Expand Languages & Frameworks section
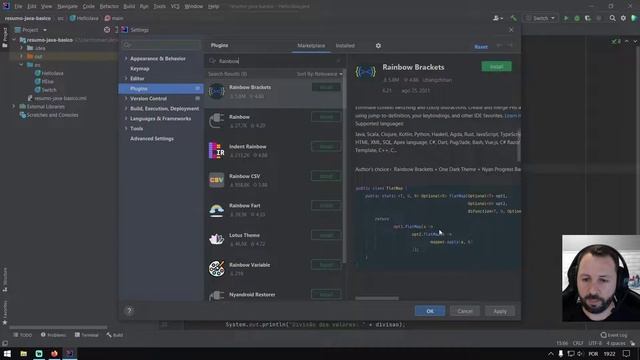 click(126, 118)
